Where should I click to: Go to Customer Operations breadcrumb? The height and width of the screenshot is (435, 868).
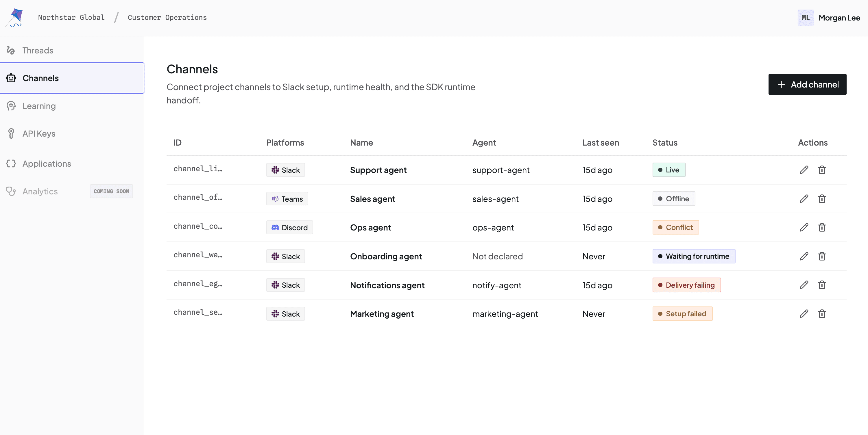coord(167,18)
